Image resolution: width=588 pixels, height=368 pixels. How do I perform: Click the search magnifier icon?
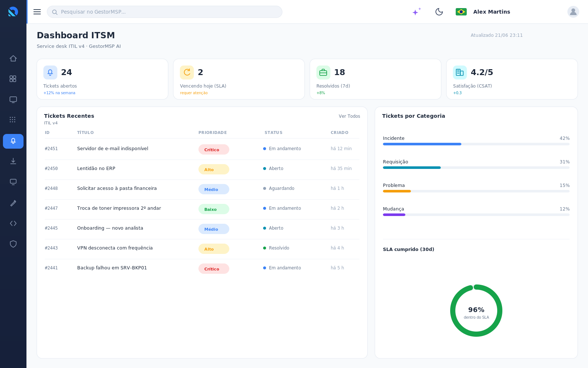point(55,12)
